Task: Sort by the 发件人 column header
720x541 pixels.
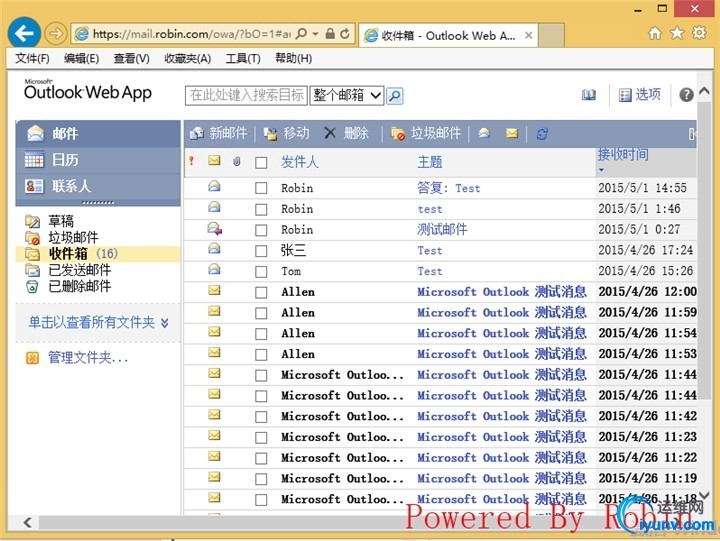Action: (x=299, y=162)
